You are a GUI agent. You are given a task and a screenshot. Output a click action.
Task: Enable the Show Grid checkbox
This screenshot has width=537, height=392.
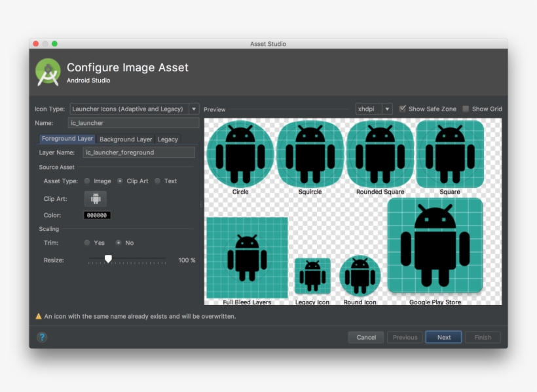pos(466,109)
